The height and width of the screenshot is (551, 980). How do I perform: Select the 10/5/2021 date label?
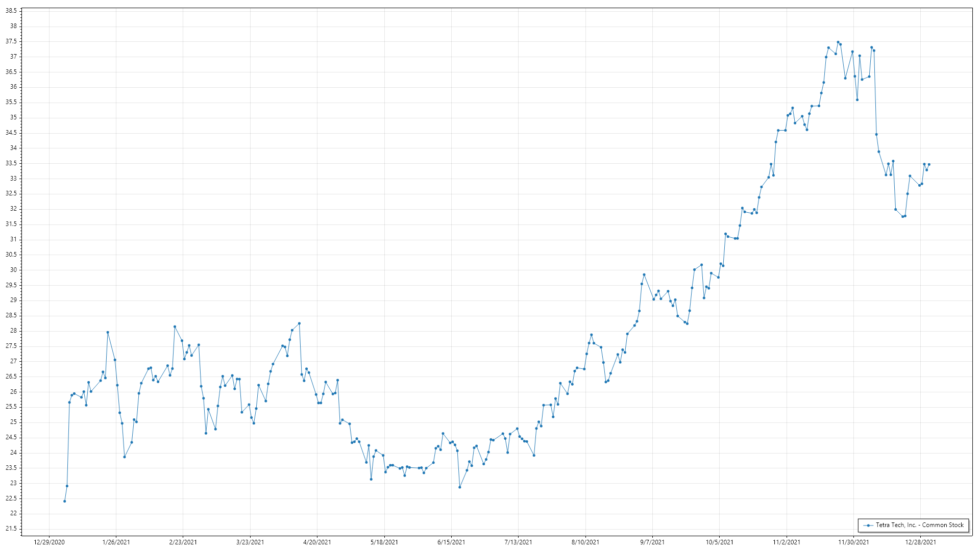point(720,542)
